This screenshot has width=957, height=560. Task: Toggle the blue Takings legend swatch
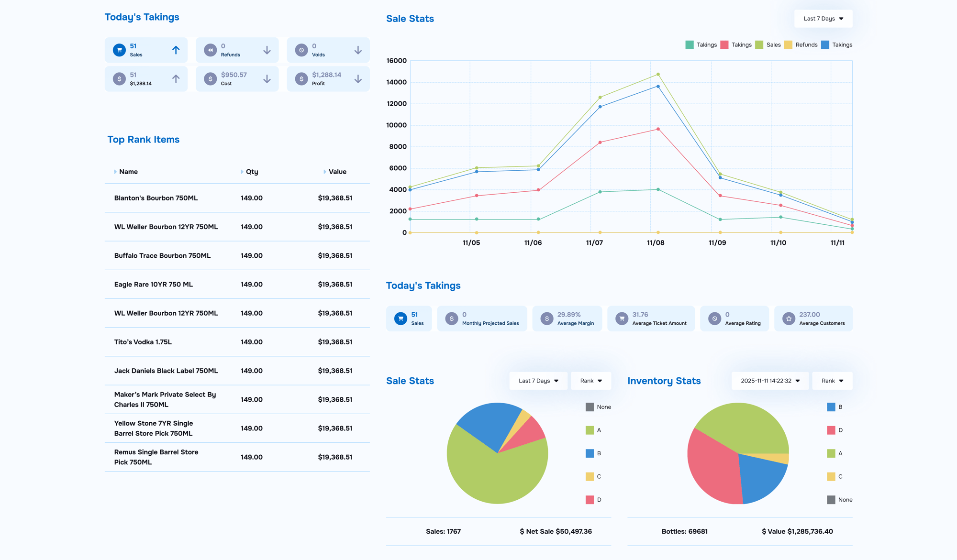coord(825,45)
